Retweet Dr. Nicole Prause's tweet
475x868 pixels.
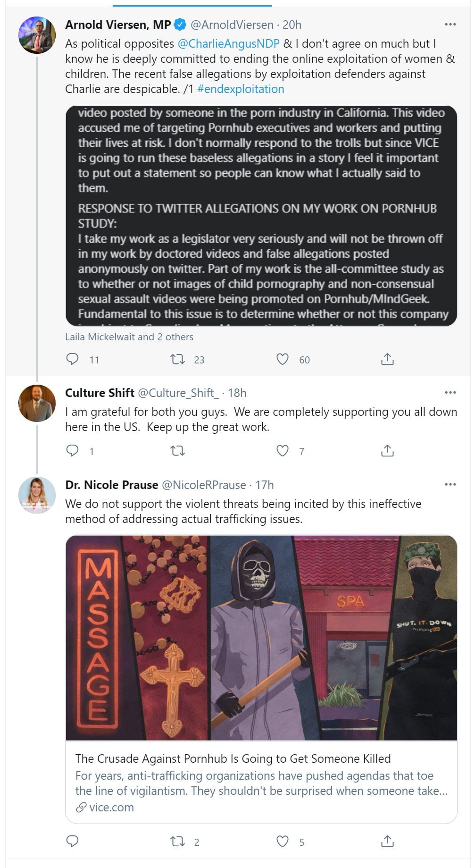[x=177, y=841]
